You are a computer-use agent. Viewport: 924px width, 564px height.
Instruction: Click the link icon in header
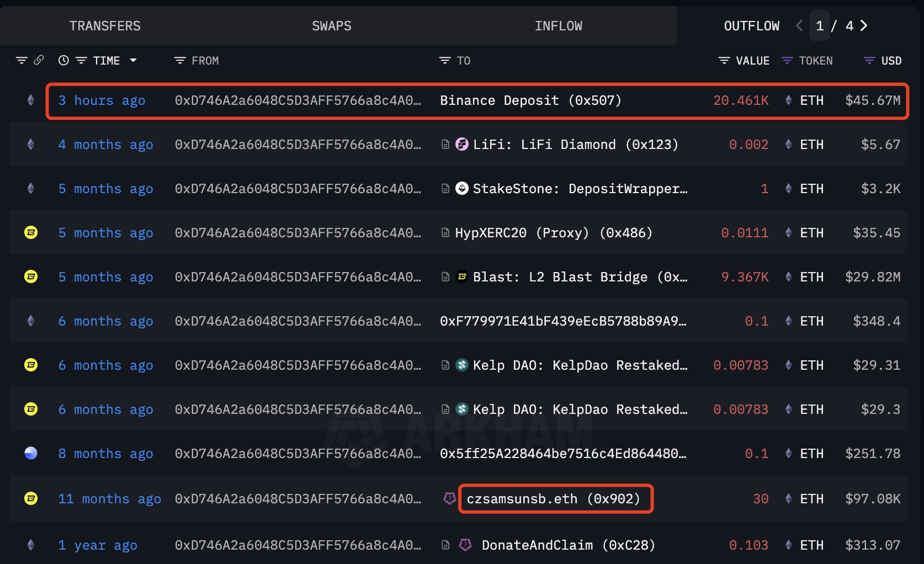click(x=39, y=60)
